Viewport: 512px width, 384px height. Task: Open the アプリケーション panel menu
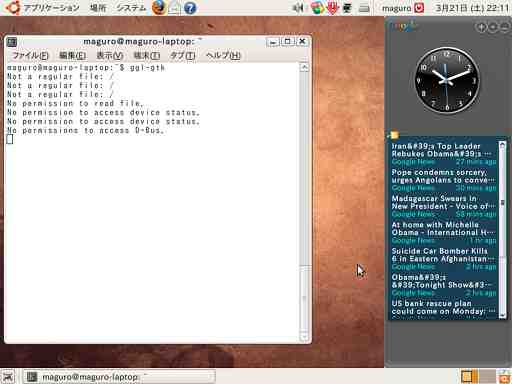[51, 8]
